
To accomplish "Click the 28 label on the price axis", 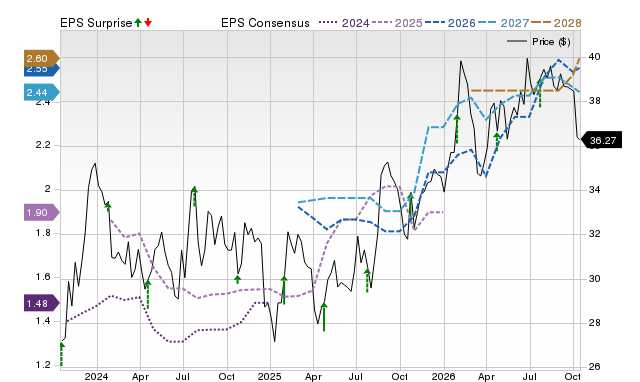I will coord(594,323).
